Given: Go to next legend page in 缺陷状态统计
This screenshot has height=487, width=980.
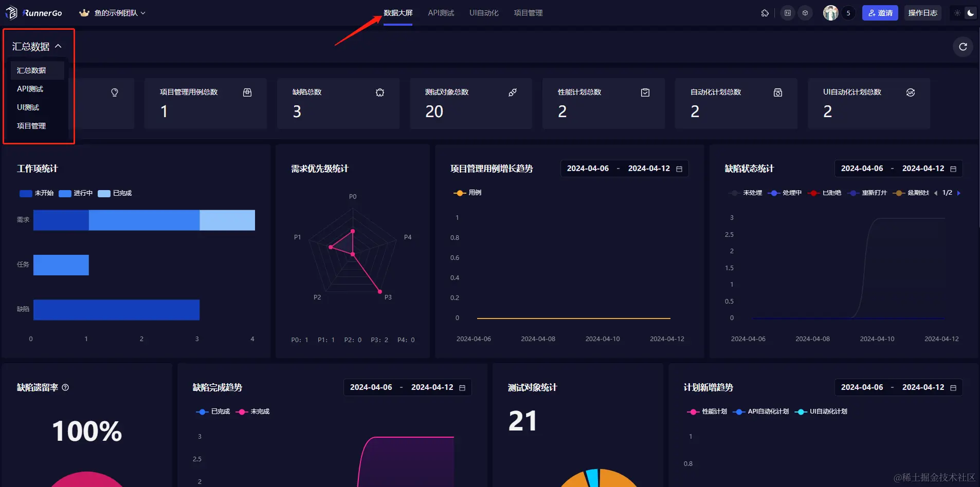Looking at the screenshot, I should [x=958, y=193].
